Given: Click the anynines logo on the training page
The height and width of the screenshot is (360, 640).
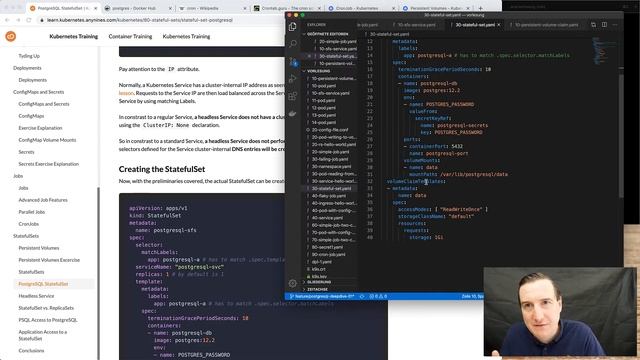Looking at the screenshot, I should [11, 36].
